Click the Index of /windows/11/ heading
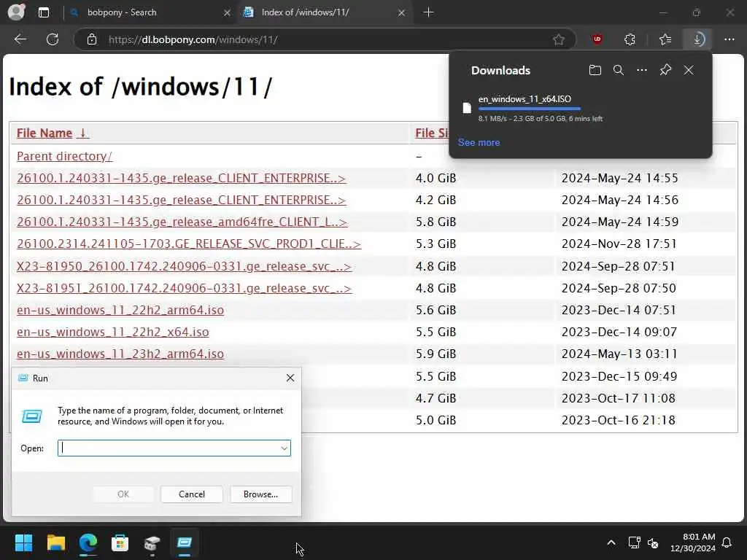This screenshot has width=747, height=560. [x=141, y=87]
